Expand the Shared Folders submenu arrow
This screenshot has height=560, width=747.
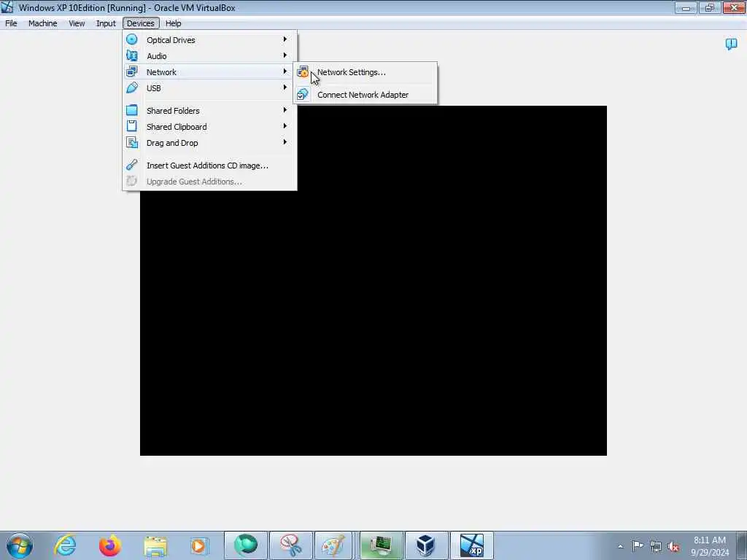285,110
